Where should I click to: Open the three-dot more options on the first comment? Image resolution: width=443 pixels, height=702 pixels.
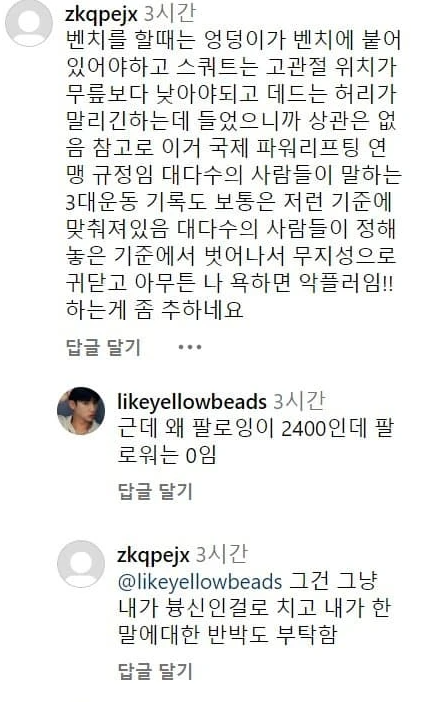(x=189, y=347)
